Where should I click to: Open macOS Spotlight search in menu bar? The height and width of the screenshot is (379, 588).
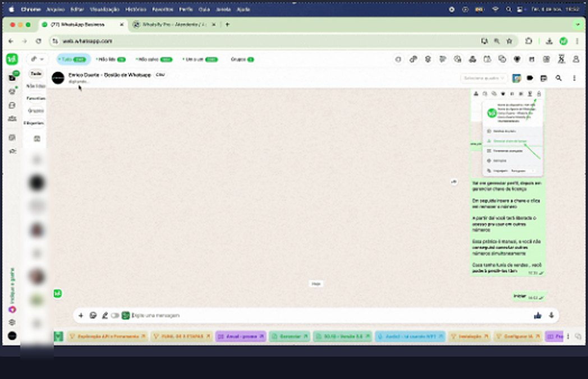pos(508,10)
